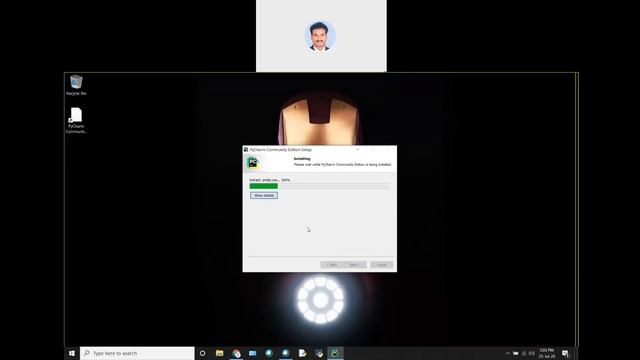Click the presenter's profile photo thumbnail

[x=320, y=36]
